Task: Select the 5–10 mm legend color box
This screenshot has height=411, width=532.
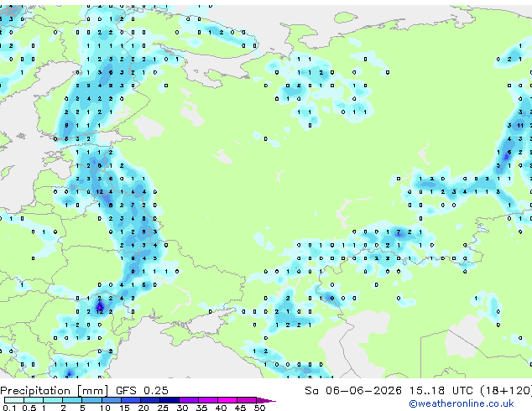Action: click(91, 400)
